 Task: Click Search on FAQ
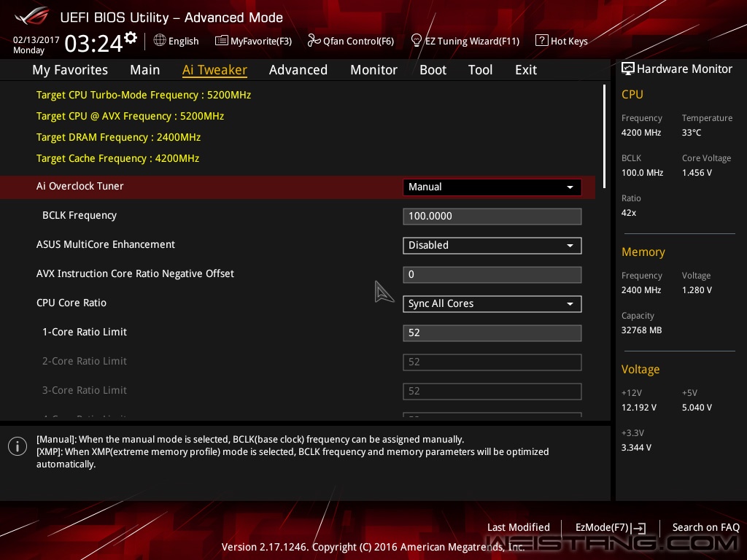pos(705,527)
